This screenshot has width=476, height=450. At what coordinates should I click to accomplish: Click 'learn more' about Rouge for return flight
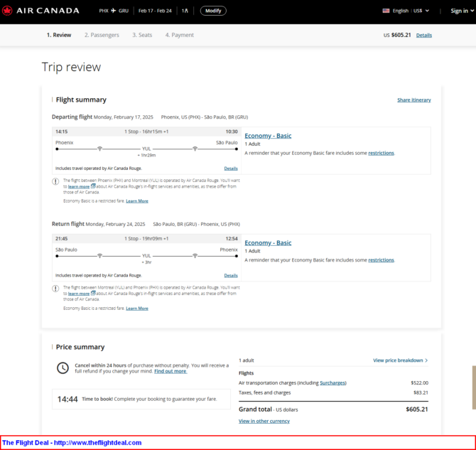tap(79, 294)
